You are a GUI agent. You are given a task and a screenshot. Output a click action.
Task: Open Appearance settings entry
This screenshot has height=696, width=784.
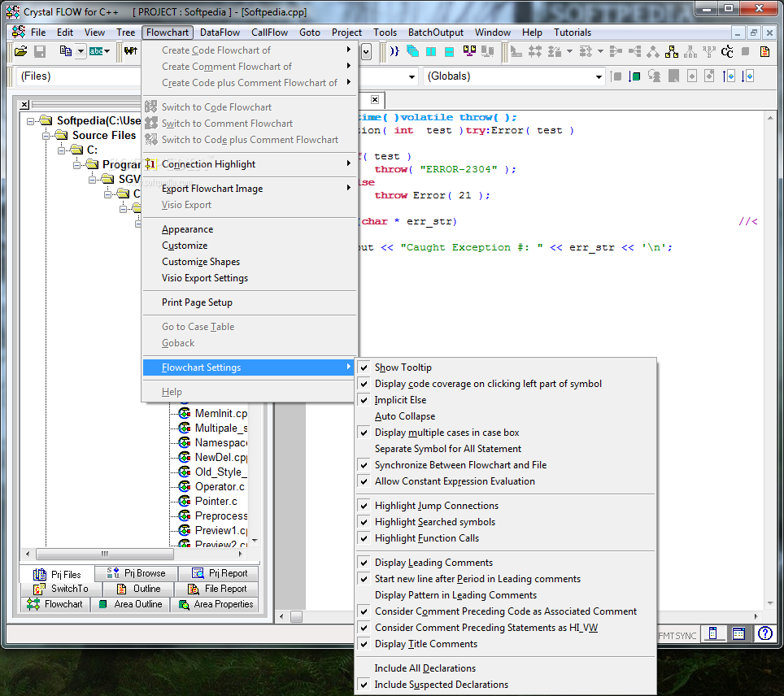188,229
